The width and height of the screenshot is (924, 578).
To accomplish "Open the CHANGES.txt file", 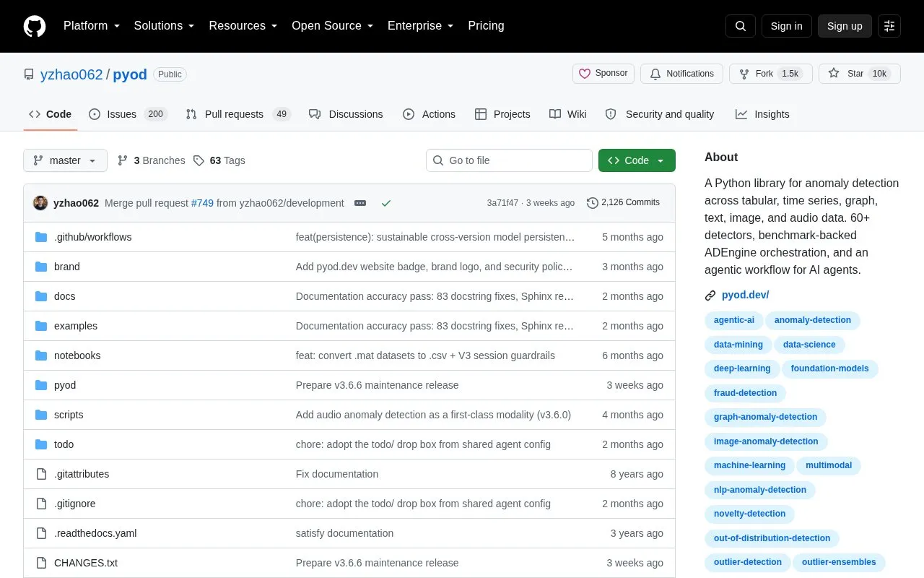I will (86, 563).
